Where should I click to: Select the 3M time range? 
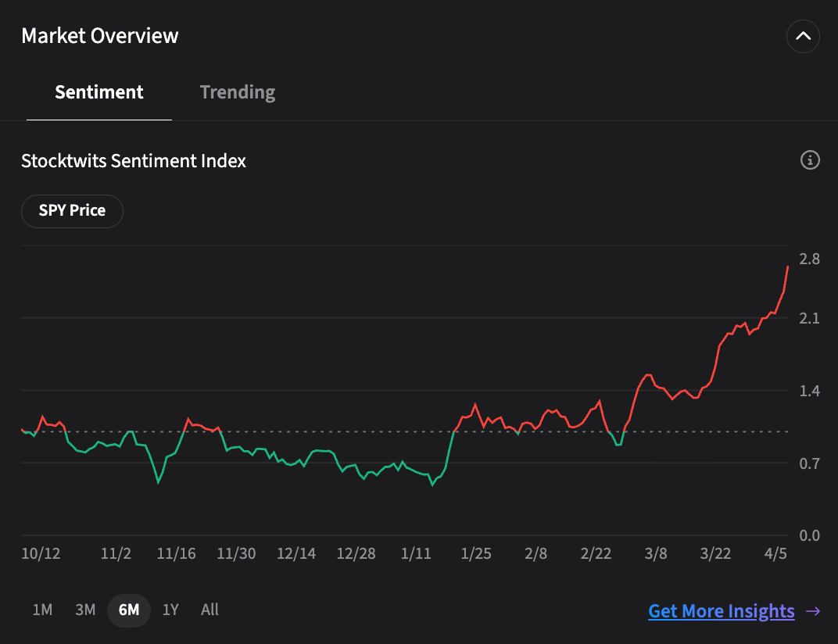(x=85, y=610)
